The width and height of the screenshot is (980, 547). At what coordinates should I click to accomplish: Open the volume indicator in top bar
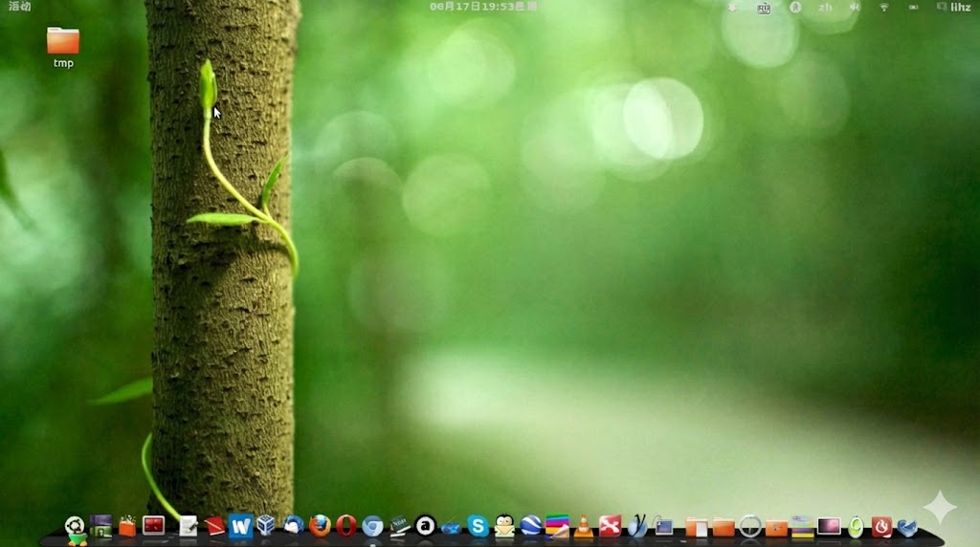coord(855,8)
